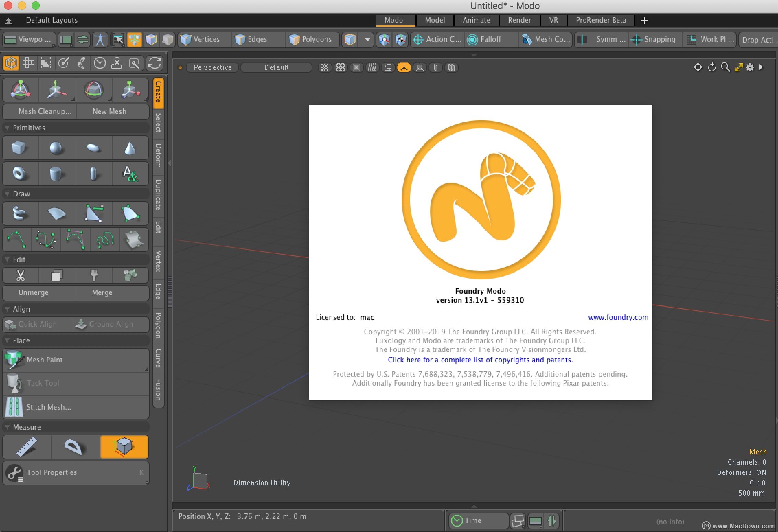Collapse the Align section
Viewport: 778px width, 532px height.
7,309
